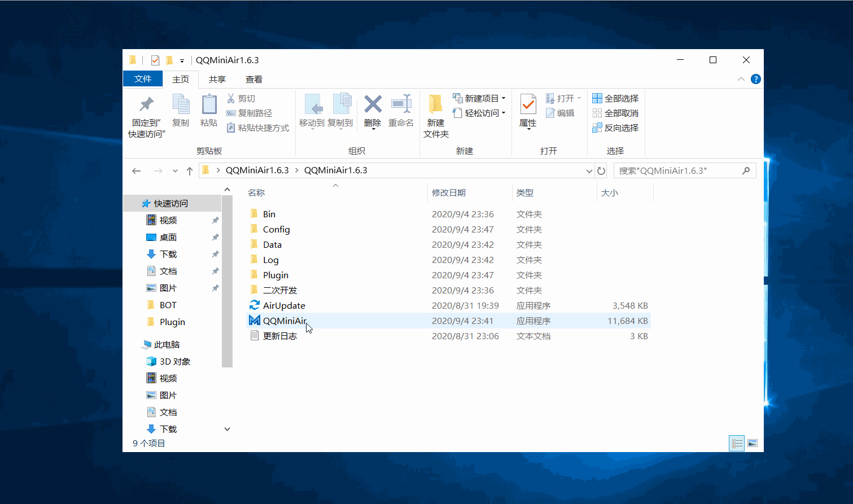The height and width of the screenshot is (504, 853).
Task: Select Quick access (快速访问) in sidebar
Action: [x=172, y=203]
